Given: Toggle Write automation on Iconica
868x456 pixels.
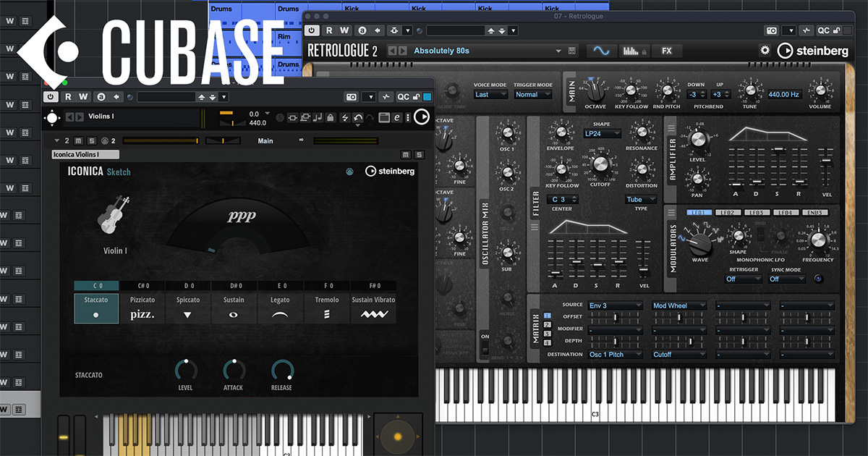Looking at the screenshot, I should pos(82,96).
